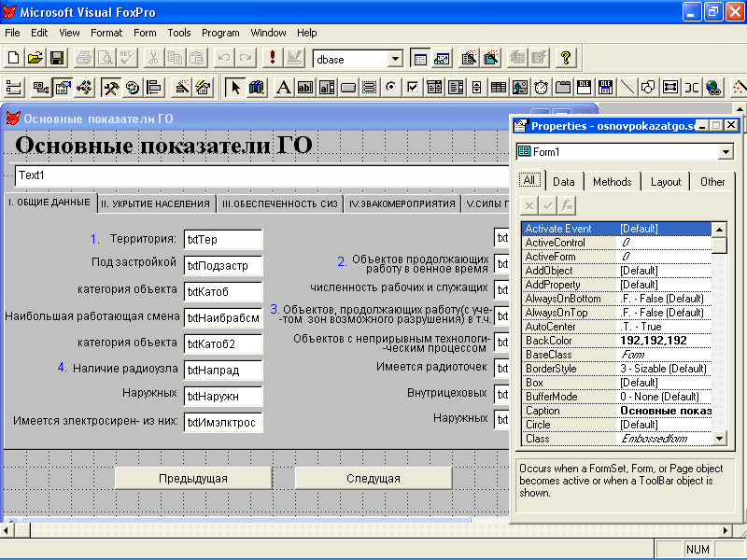Toggle the Select Objects arrow pointer

(x=235, y=88)
